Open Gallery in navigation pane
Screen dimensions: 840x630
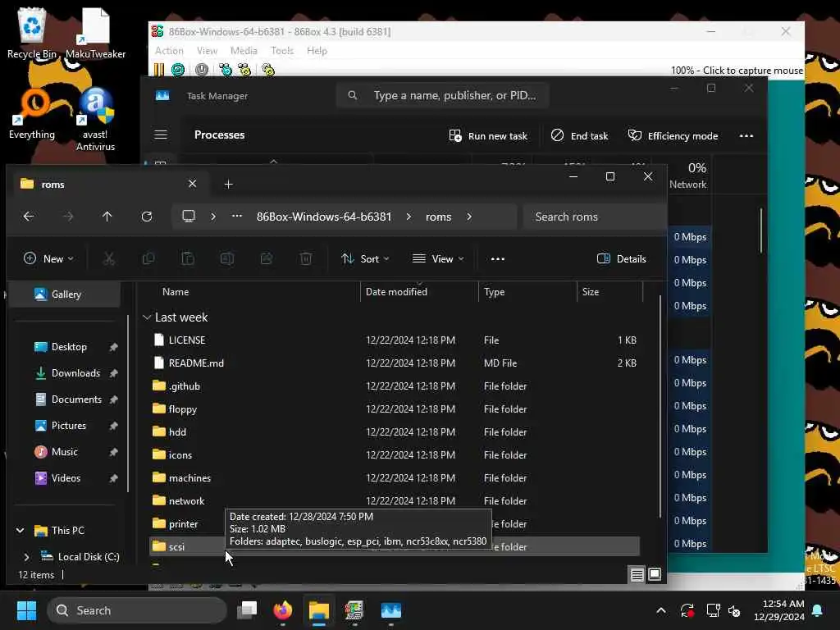pyautogui.click(x=66, y=294)
